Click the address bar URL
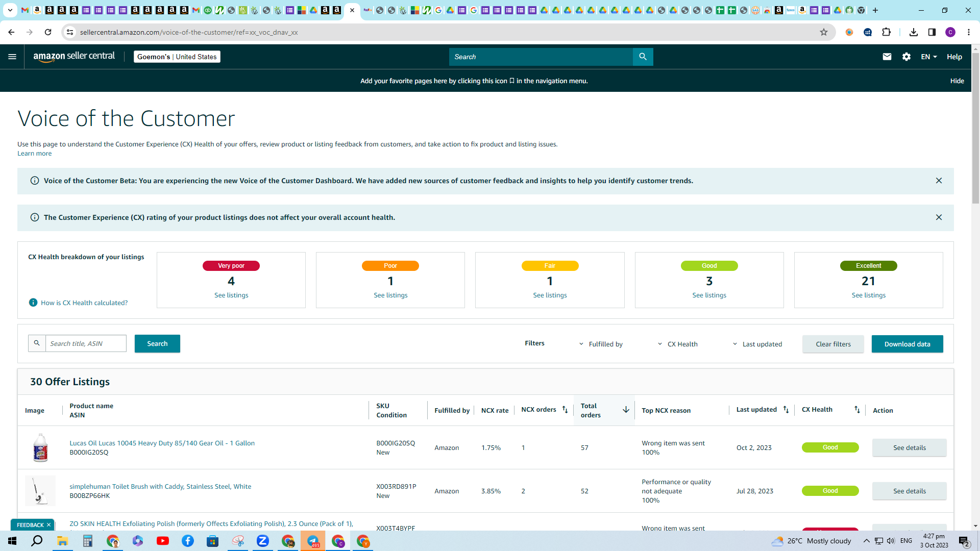This screenshot has width=980, height=551. (x=189, y=32)
